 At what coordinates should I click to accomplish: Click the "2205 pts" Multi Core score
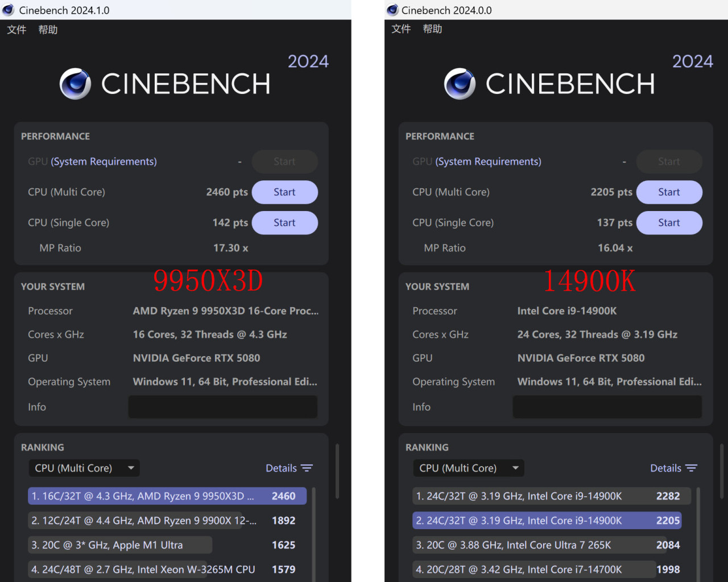[611, 192]
